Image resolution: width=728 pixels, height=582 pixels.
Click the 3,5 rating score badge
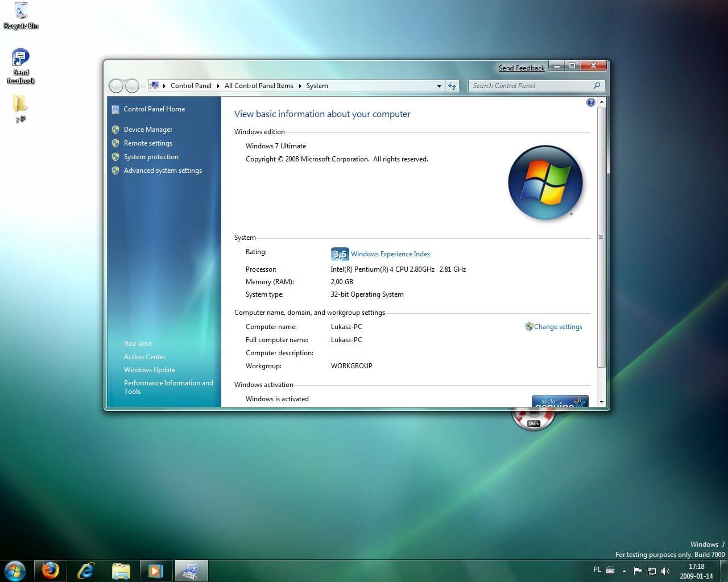(x=340, y=254)
